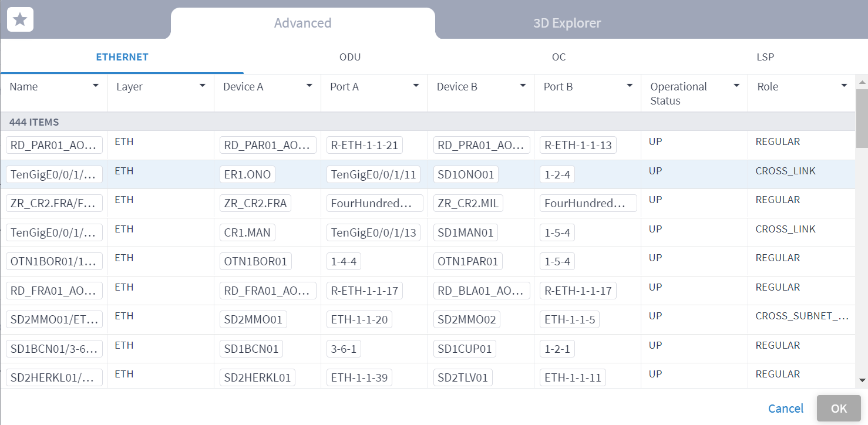Click the ETH-1-1-5 port cell
This screenshot has width=868, height=425.
click(x=570, y=319)
